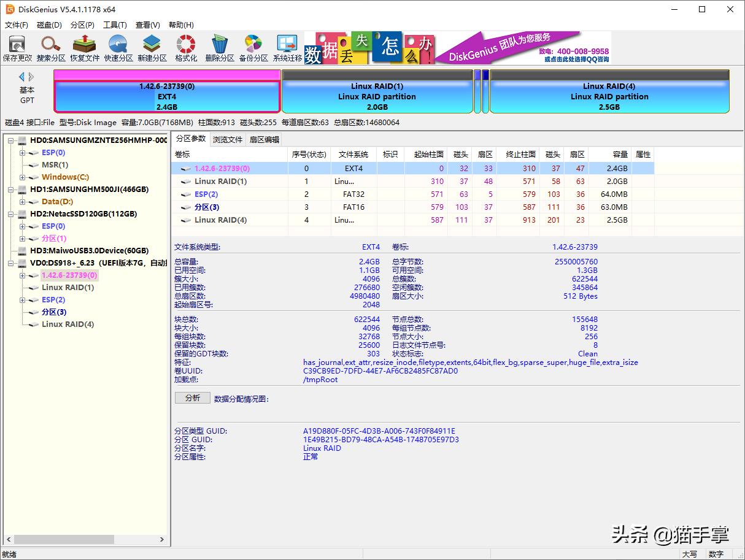
Task: Open the 恢复文件 (recover files) tool
Action: tap(84, 47)
